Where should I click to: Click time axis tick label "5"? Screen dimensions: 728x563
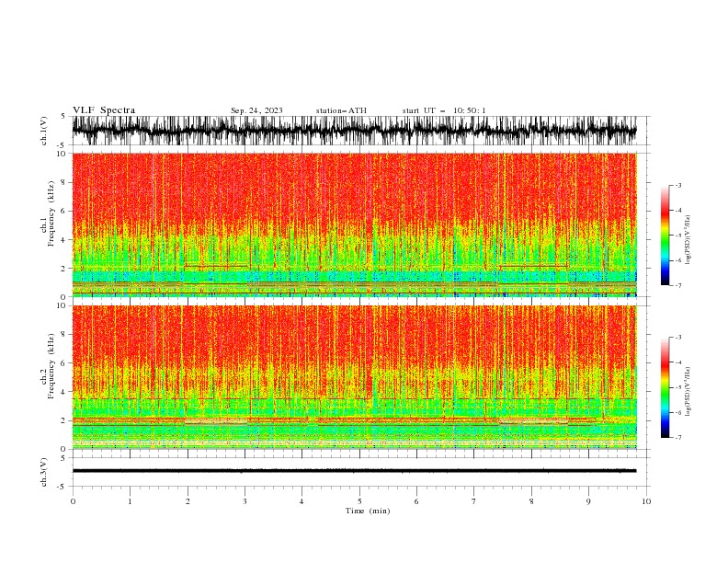(x=359, y=501)
